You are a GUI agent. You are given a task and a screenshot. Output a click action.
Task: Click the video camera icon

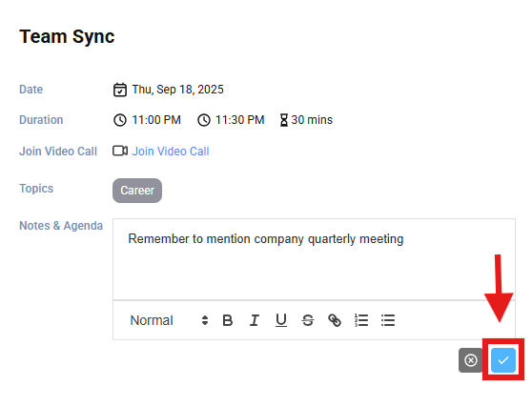coord(120,151)
